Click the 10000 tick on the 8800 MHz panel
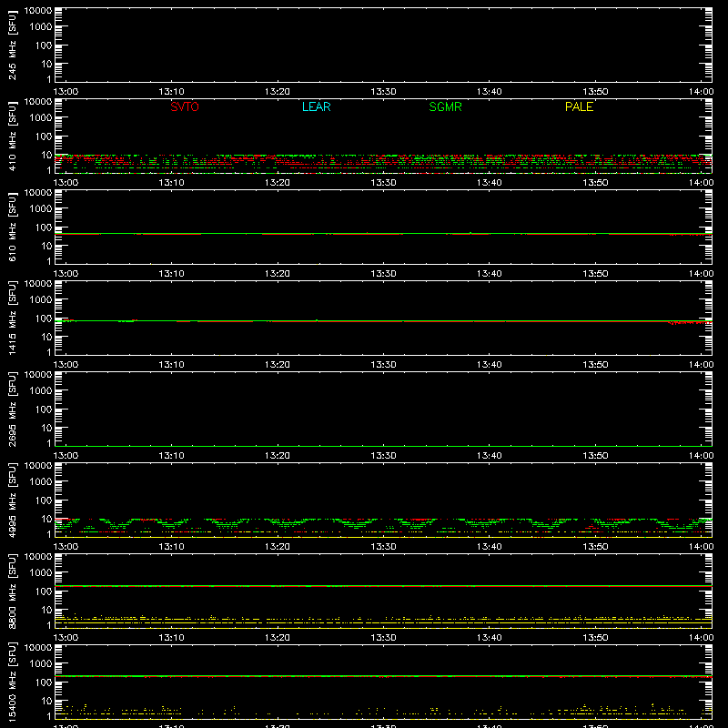The image size is (728, 728). point(38,556)
